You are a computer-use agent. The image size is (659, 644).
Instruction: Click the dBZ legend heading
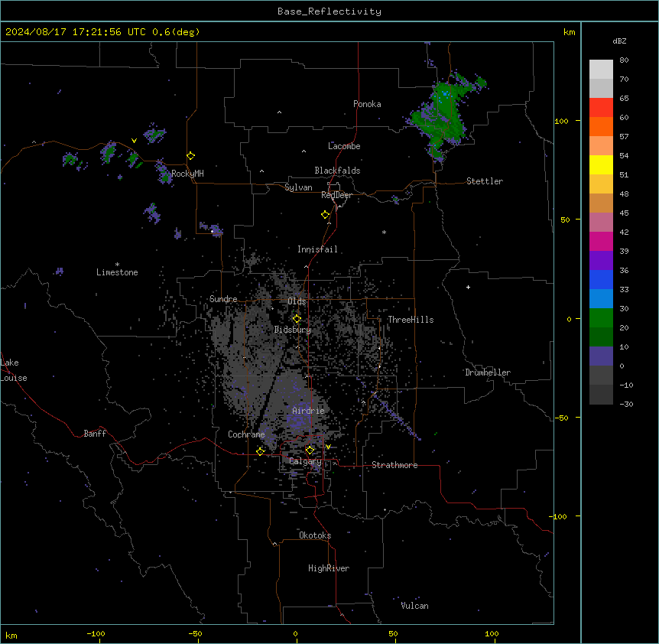point(619,41)
